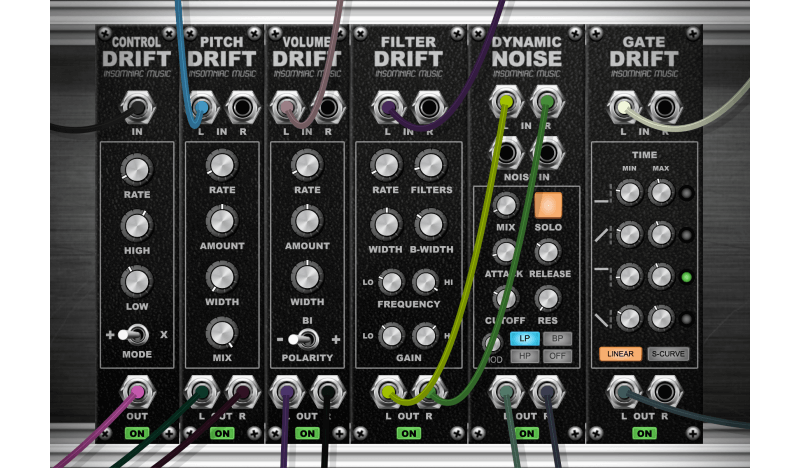Set noise filter to OFF
This screenshot has width=800, height=468.
tap(557, 356)
